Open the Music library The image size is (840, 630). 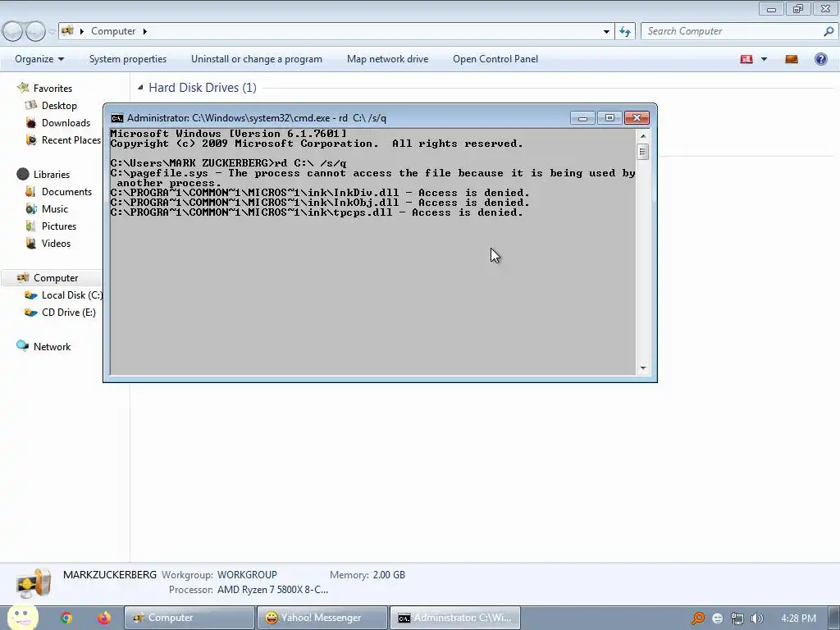[x=55, y=209]
